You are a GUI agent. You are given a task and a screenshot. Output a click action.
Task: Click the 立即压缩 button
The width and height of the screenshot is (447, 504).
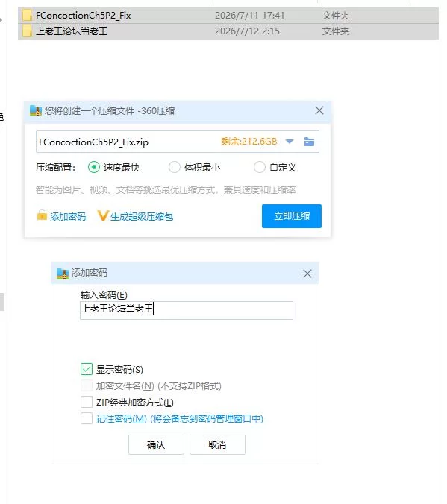(x=292, y=216)
